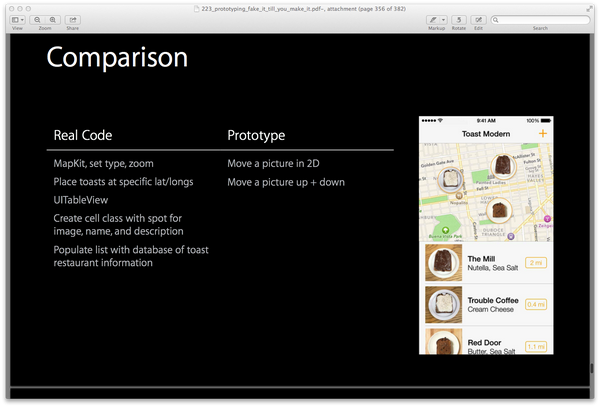Click the Comparison slide heading
The image size is (600, 407).
[x=117, y=58]
